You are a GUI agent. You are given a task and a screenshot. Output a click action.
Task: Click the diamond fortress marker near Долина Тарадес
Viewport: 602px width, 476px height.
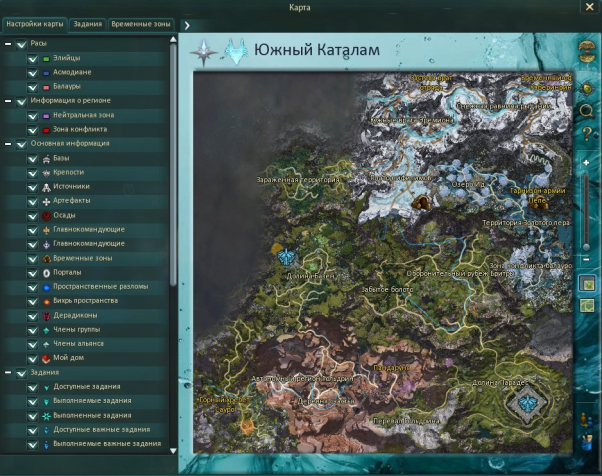(x=525, y=405)
